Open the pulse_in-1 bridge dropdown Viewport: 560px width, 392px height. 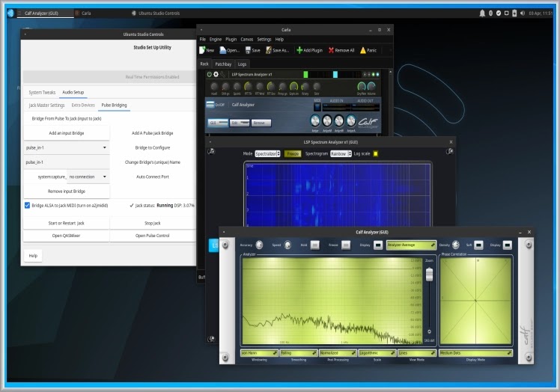click(67, 147)
